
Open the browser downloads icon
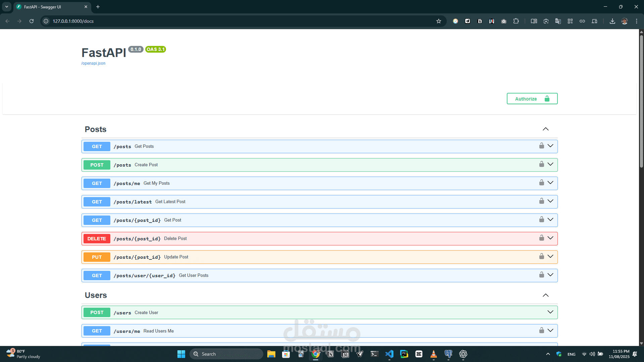pos(612,21)
